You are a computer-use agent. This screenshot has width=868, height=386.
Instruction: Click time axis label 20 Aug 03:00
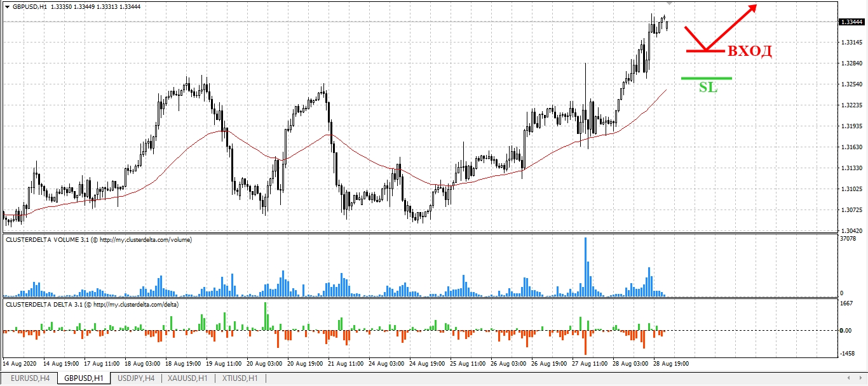[266, 364]
